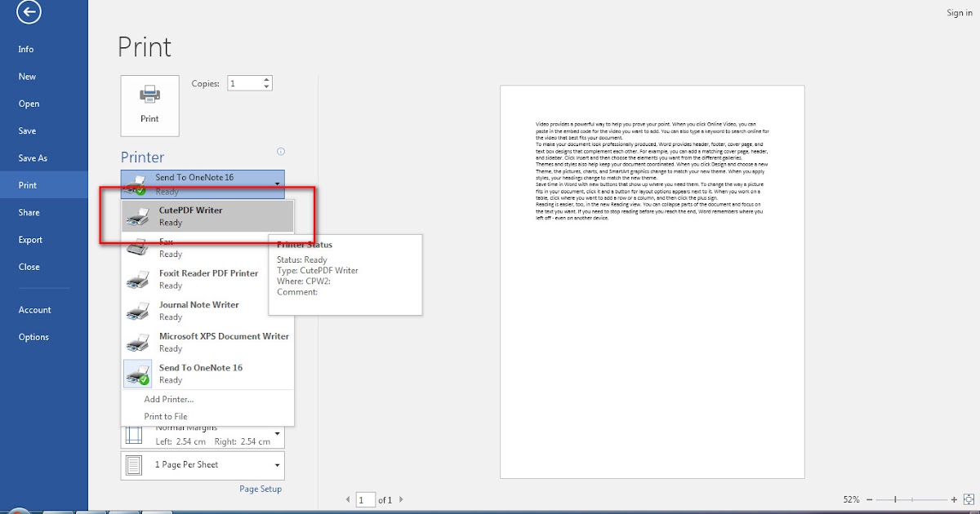Open Account in the sidebar
Viewport: 980px width, 514px height.
(35, 310)
